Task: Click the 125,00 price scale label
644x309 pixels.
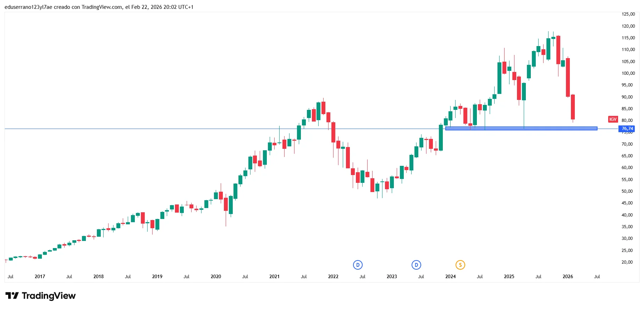Action: tap(628, 14)
